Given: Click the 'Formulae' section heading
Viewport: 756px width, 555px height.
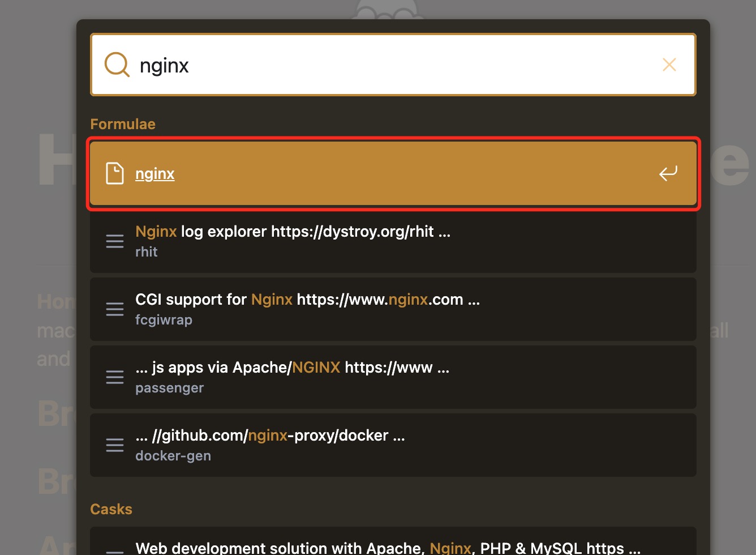Looking at the screenshot, I should coord(123,124).
